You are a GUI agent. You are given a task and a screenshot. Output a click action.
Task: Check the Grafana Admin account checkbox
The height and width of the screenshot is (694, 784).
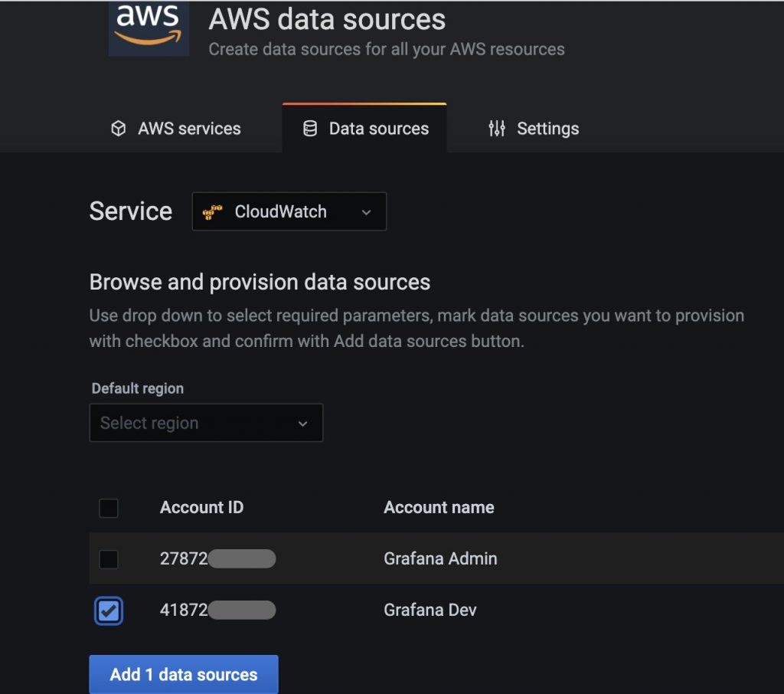[x=109, y=559]
